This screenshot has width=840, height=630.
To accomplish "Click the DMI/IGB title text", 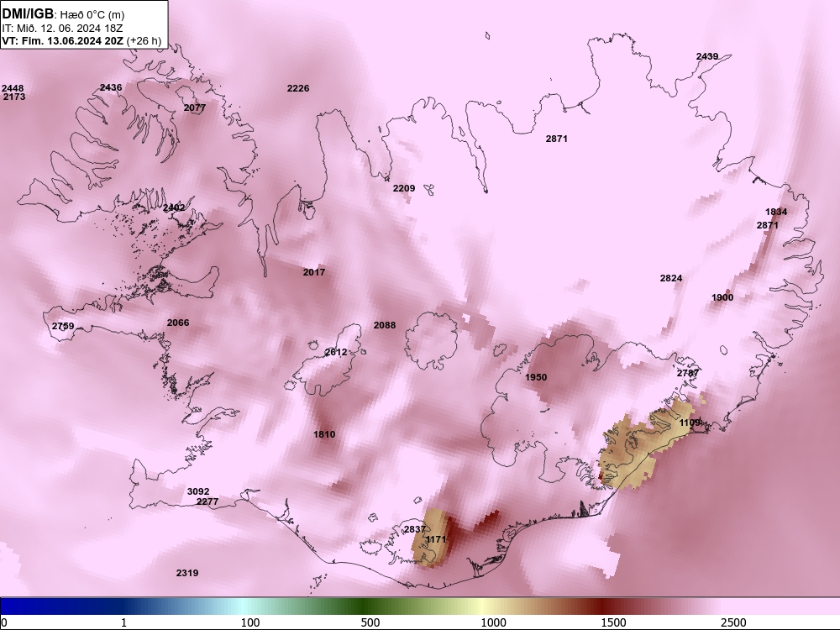I will click(28, 14).
